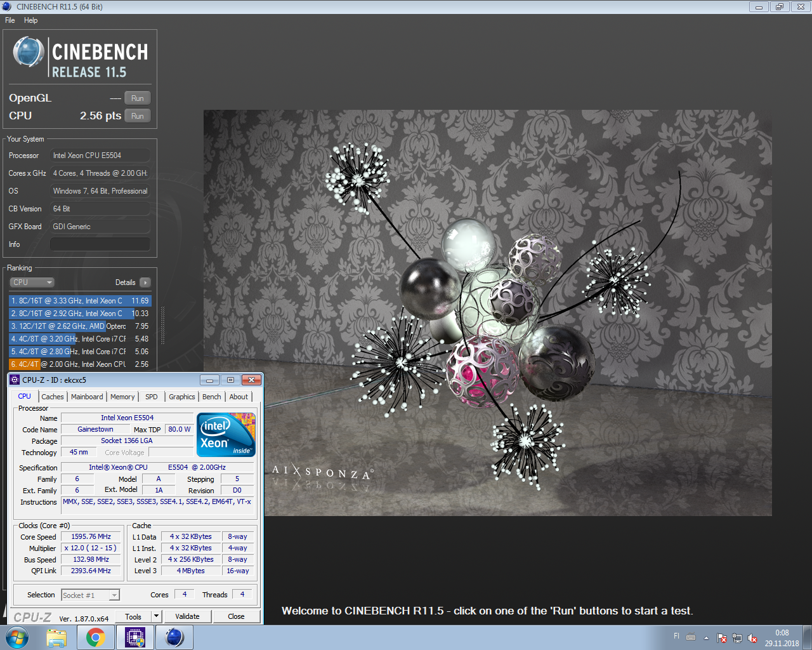Switch to About tab in CPU-Z

pyautogui.click(x=239, y=397)
